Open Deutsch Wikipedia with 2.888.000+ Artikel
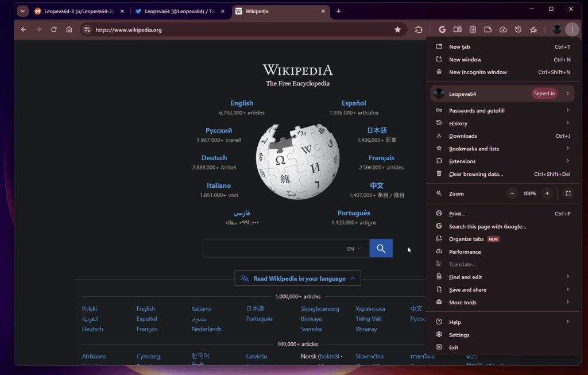588x375 pixels. coord(214,158)
